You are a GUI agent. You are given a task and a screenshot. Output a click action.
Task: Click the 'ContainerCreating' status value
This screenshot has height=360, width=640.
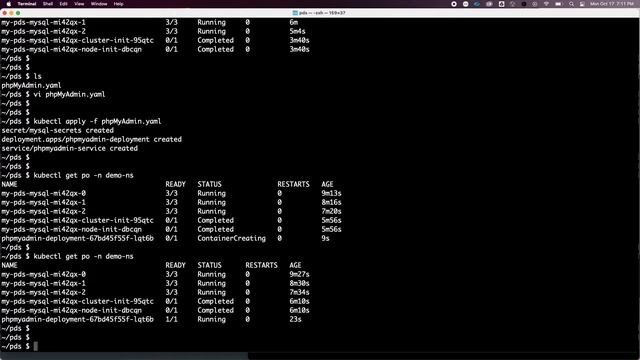pyautogui.click(x=231, y=238)
